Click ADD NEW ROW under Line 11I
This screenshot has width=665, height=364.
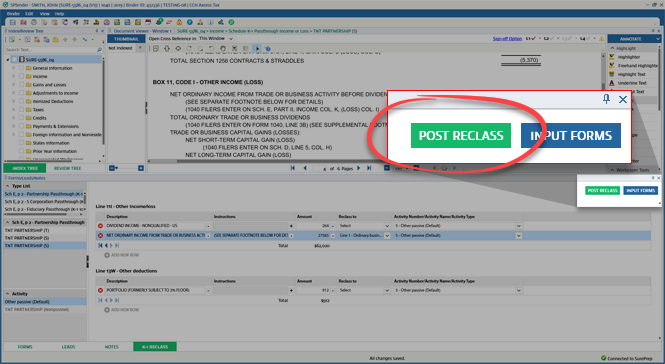[x=122, y=255]
